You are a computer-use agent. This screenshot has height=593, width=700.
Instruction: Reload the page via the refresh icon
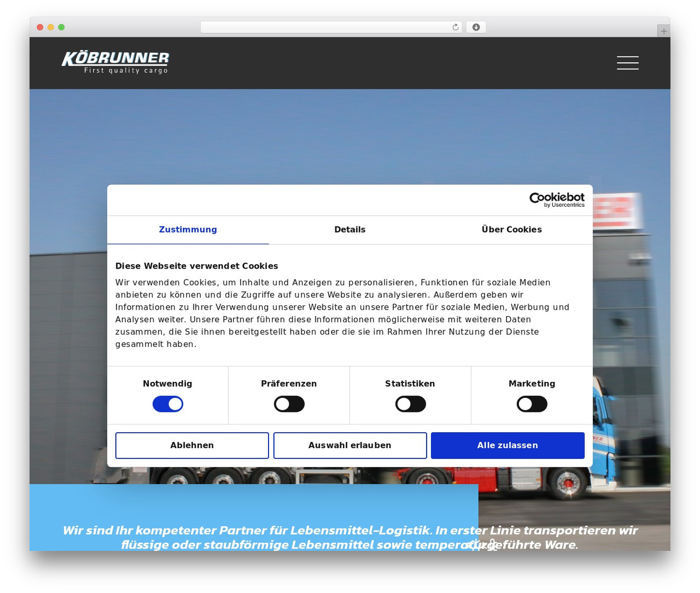pos(455,27)
